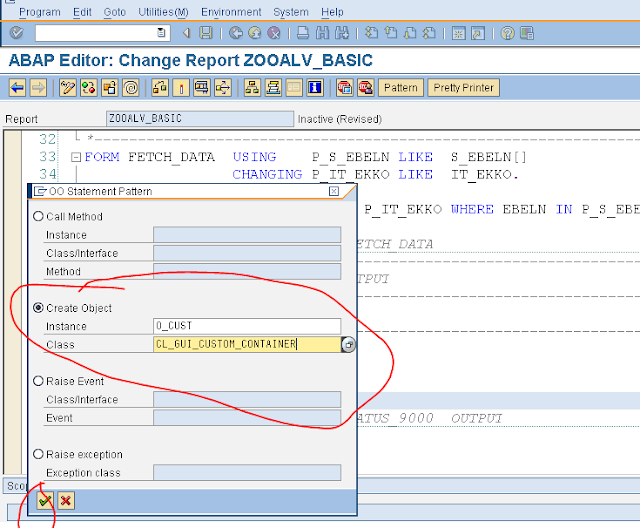Select the Create Object radio button
This screenshot has height=528, width=640.
tap(38, 308)
